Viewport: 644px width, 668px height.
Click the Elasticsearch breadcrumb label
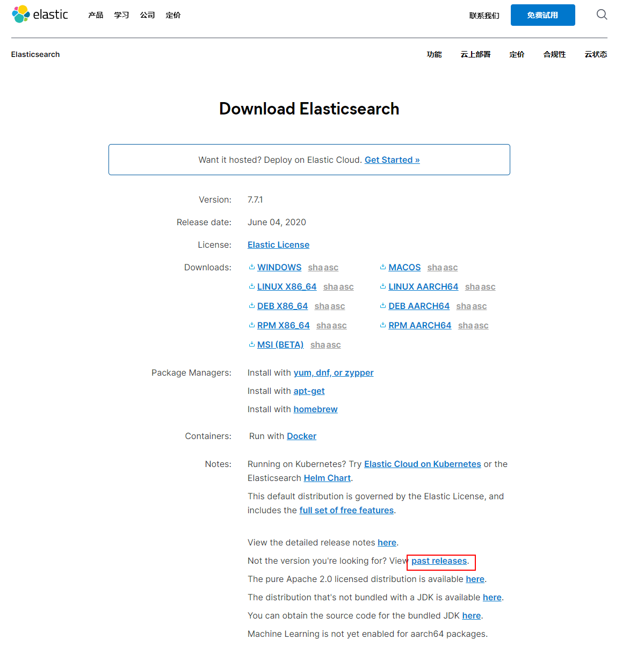(x=35, y=54)
